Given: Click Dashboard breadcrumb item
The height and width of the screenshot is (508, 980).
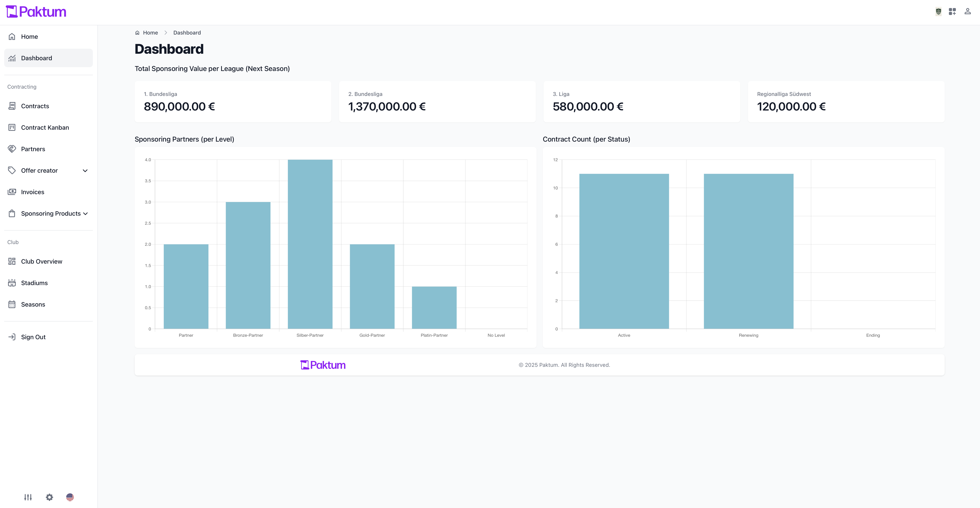Looking at the screenshot, I should [x=187, y=33].
